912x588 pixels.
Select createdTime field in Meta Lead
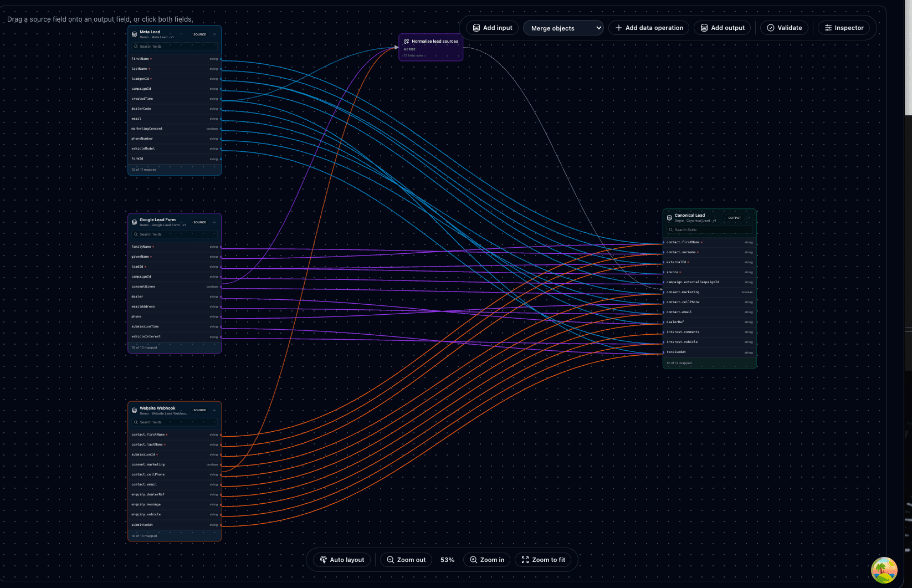175,99
